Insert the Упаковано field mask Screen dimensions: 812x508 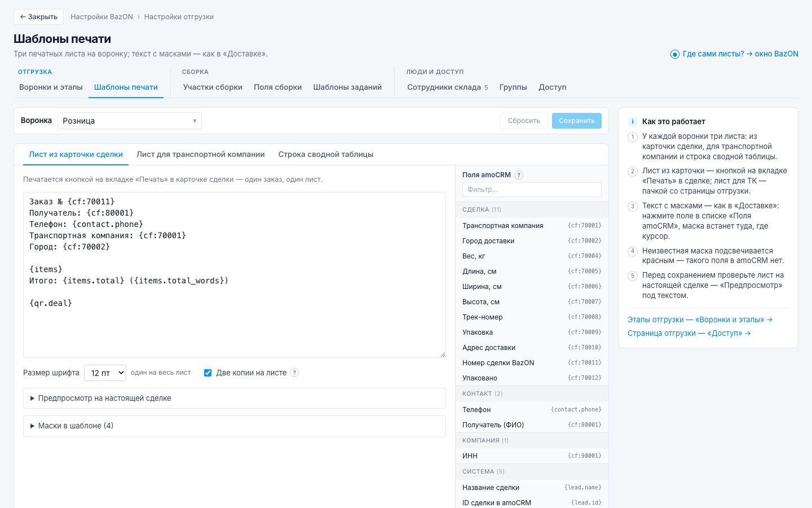(532, 378)
